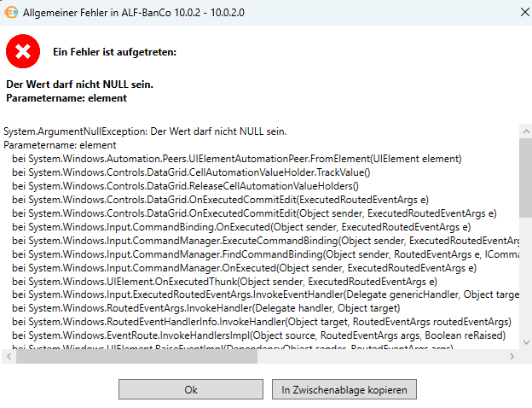Click the UIElement.OnExecutedThunk stack line

(224, 282)
